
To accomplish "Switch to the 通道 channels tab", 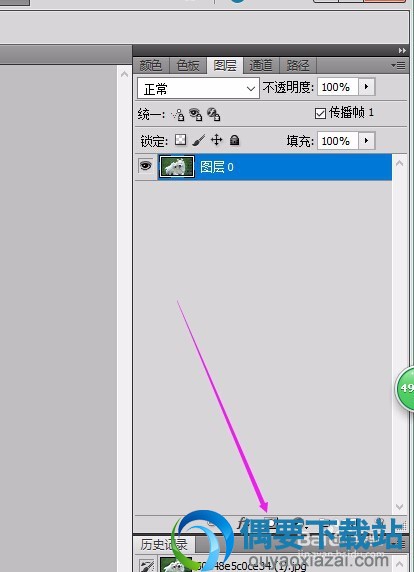I will [x=261, y=66].
